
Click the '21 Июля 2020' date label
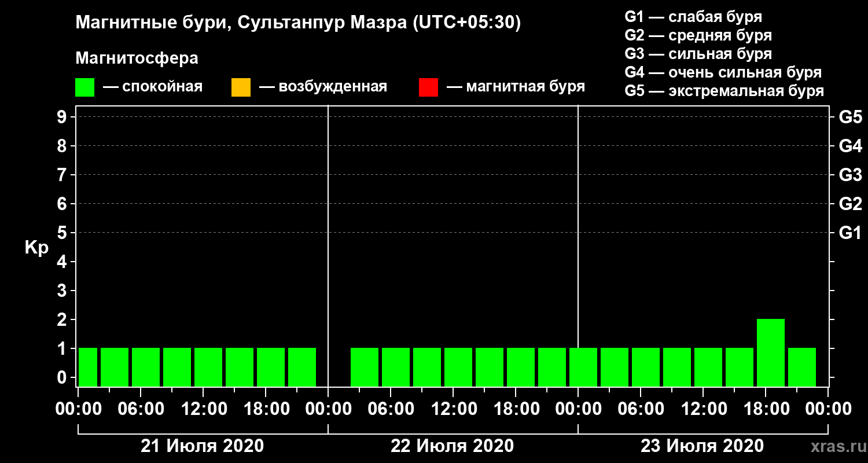(203, 446)
